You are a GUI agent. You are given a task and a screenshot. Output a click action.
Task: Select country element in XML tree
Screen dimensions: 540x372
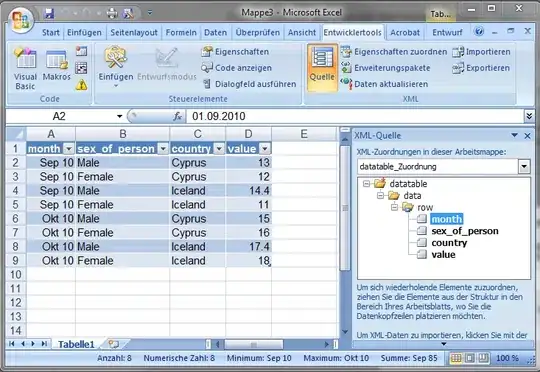pyautogui.click(x=449, y=243)
